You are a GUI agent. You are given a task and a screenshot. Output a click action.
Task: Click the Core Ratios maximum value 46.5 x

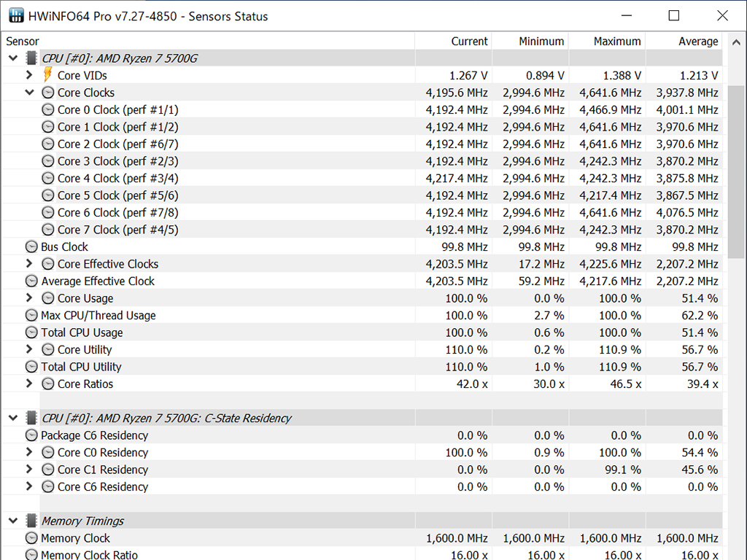[x=625, y=384]
